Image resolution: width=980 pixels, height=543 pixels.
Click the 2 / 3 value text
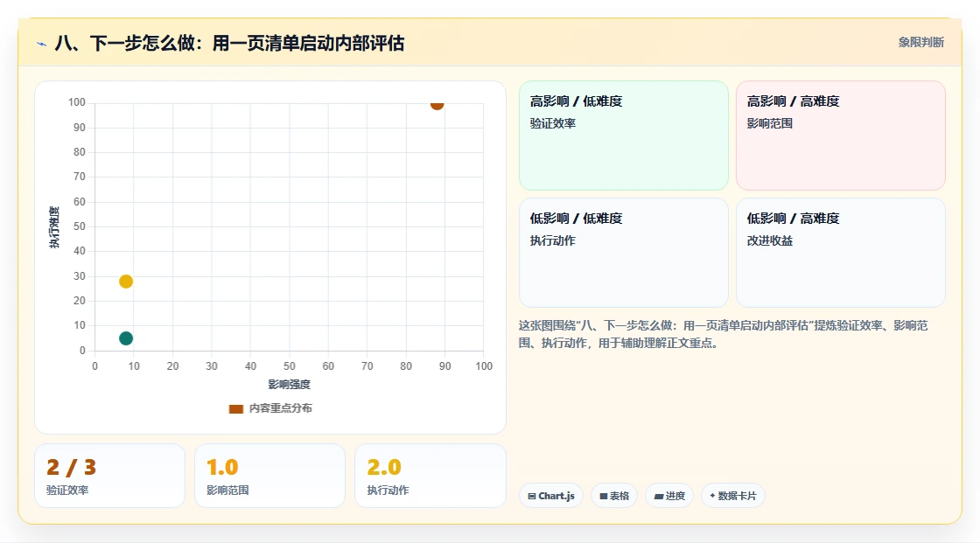pos(71,468)
